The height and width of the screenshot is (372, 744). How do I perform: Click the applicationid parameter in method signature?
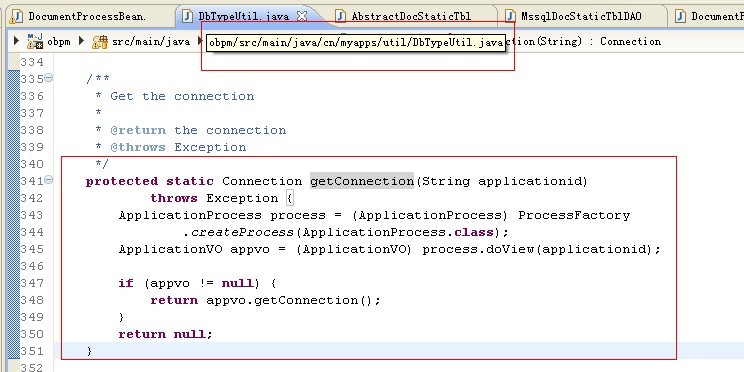529,181
